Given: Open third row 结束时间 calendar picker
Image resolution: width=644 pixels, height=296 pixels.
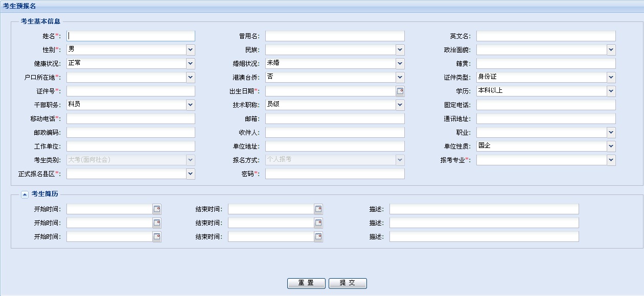Looking at the screenshot, I should click(x=318, y=237).
